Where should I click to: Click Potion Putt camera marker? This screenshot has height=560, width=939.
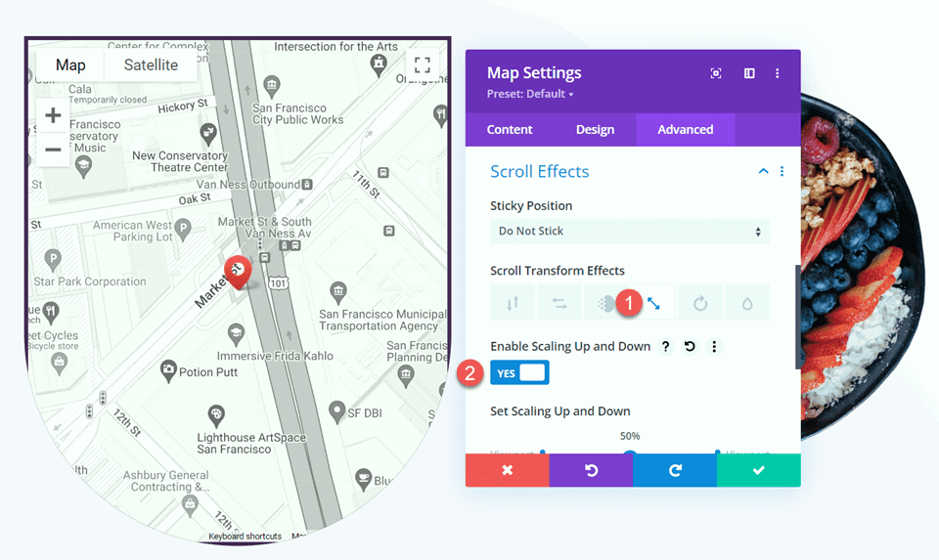pyautogui.click(x=169, y=371)
